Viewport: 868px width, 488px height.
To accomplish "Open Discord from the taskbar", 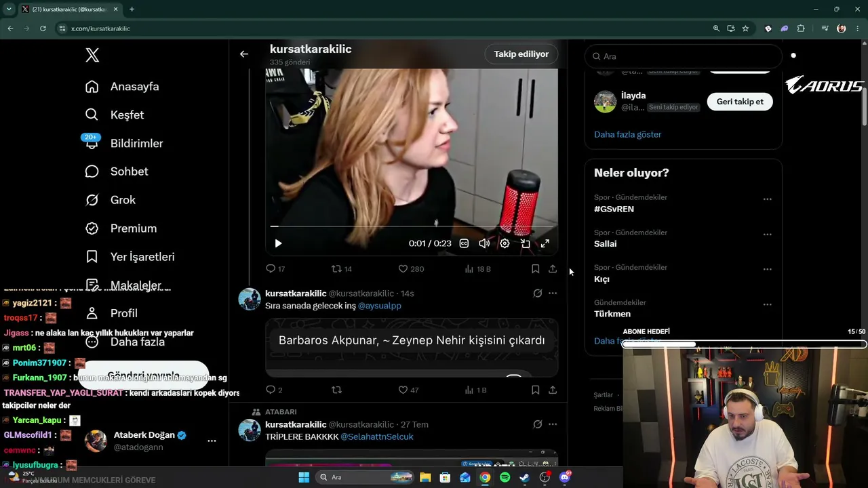I will [x=565, y=477].
